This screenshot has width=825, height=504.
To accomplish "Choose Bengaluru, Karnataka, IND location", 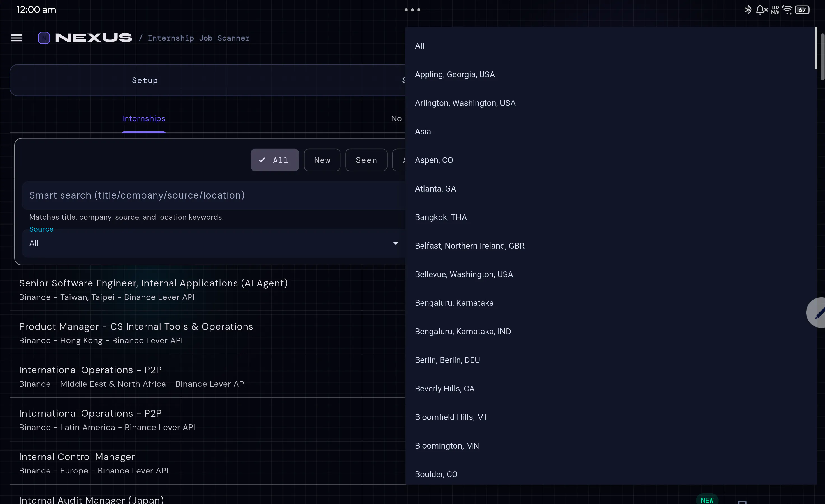I will pyautogui.click(x=611, y=332).
